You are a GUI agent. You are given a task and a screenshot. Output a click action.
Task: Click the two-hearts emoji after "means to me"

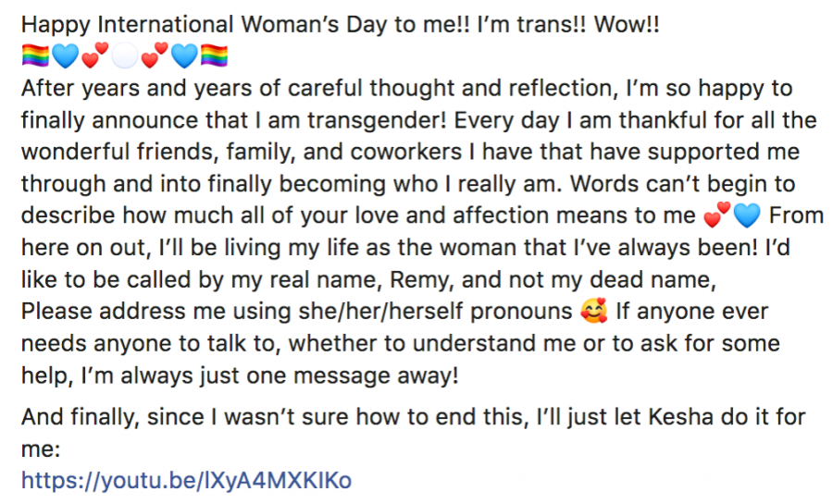(717, 215)
